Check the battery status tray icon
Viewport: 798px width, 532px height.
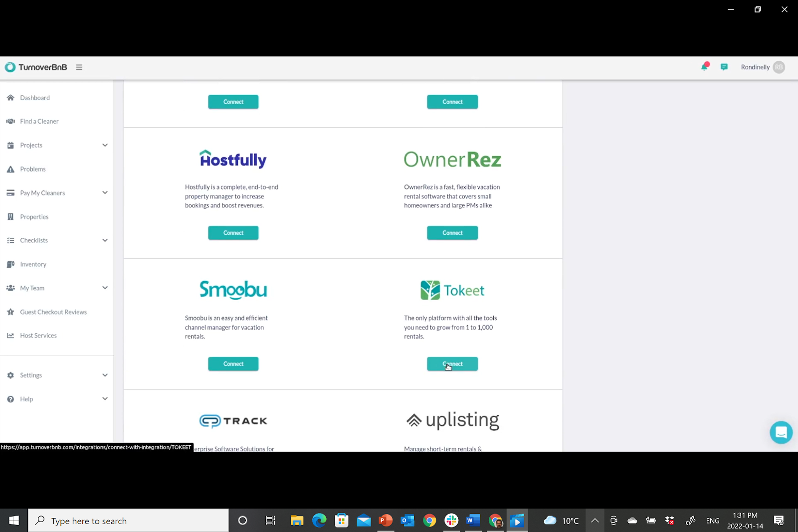pos(651,521)
